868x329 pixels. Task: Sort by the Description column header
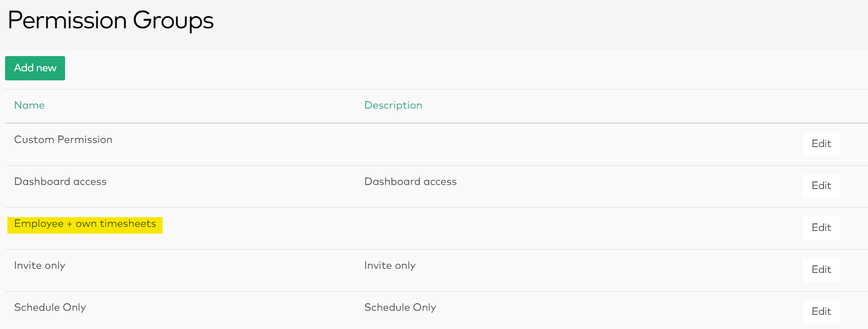(x=393, y=105)
